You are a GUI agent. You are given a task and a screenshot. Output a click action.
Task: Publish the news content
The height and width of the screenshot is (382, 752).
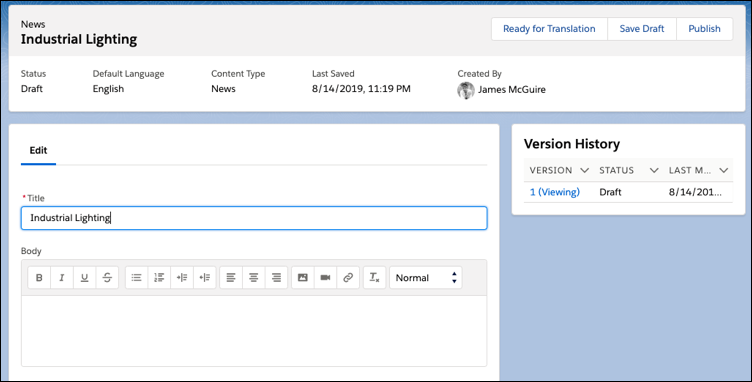705,29
